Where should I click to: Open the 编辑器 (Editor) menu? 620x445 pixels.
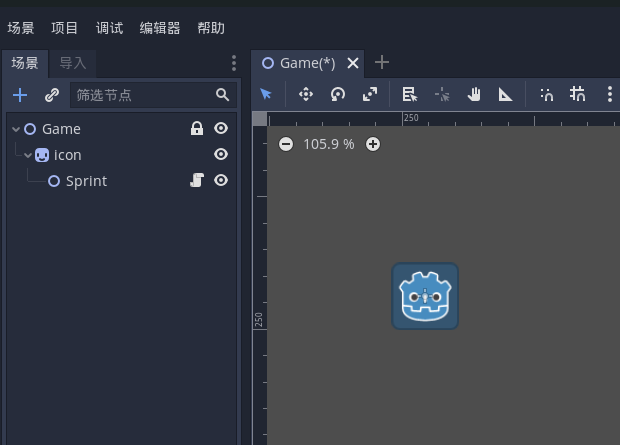(160, 28)
